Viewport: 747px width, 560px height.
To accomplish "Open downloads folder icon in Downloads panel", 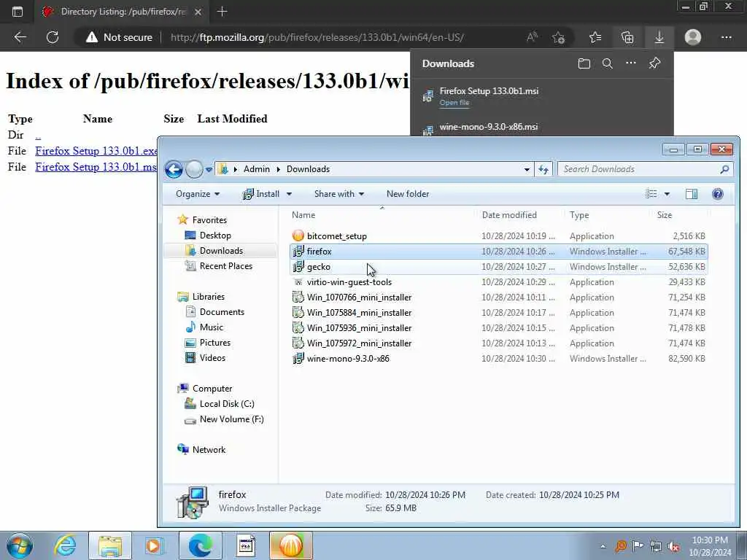I will (584, 63).
